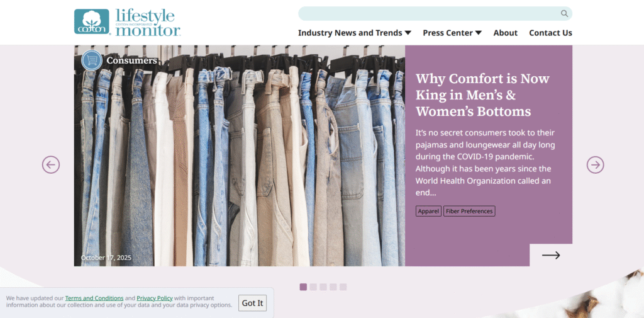The image size is (644, 318).
Task: Click the Consumers shopping cart icon
Action: point(92,60)
